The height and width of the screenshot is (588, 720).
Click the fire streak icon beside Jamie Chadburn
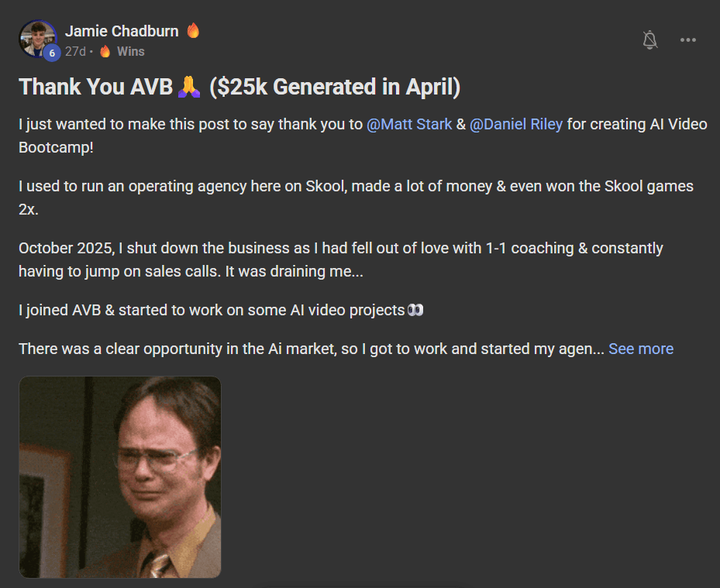[x=193, y=30]
